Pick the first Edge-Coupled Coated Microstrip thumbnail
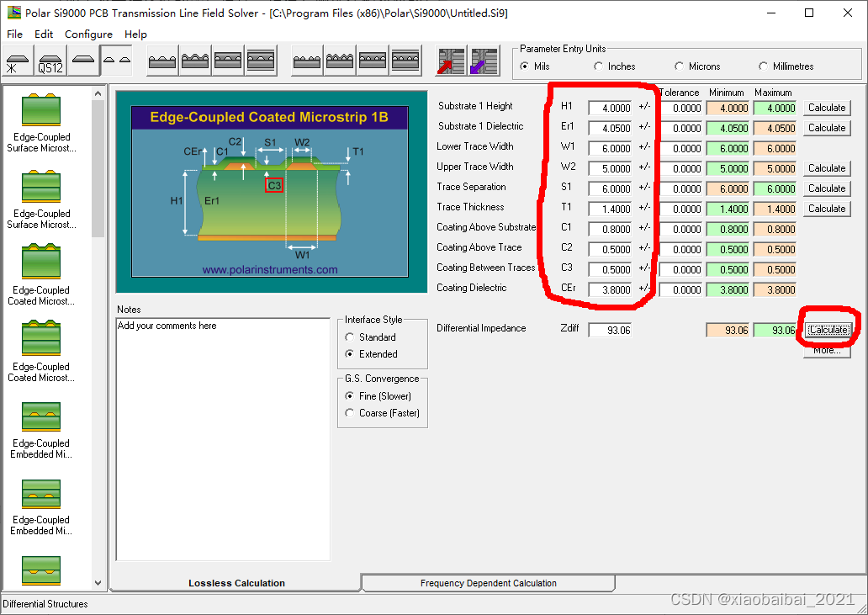The height and width of the screenshot is (615, 868). [41, 262]
